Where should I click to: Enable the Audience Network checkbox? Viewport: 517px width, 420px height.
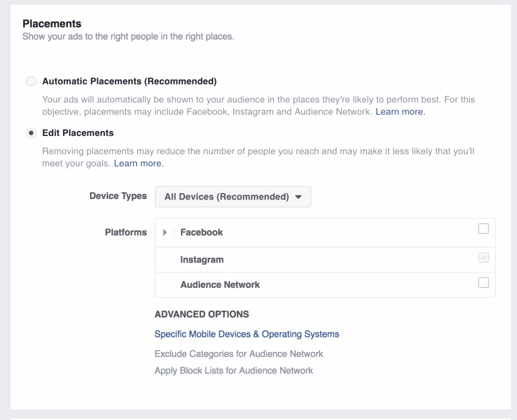tap(483, 282)
